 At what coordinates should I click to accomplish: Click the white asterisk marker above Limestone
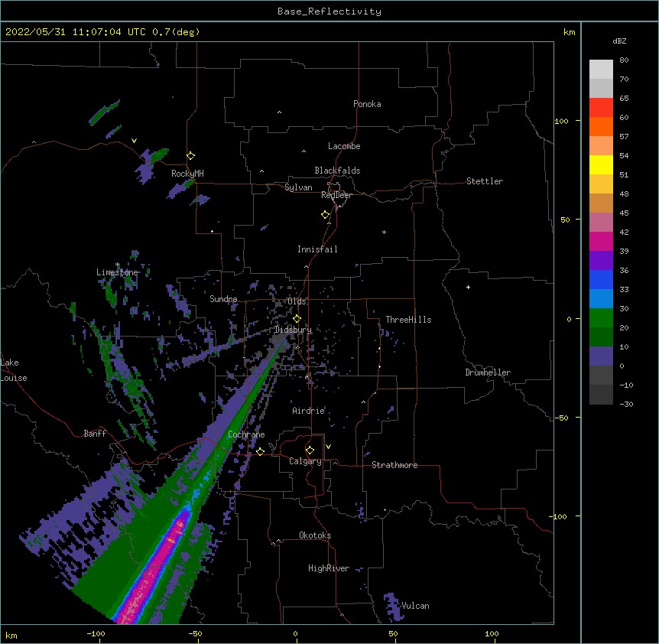[118, 265]
